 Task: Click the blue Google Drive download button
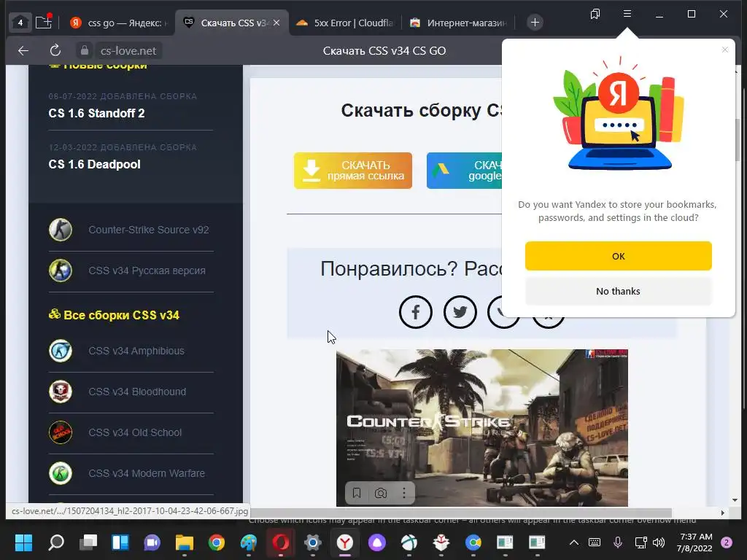[464, 171]
